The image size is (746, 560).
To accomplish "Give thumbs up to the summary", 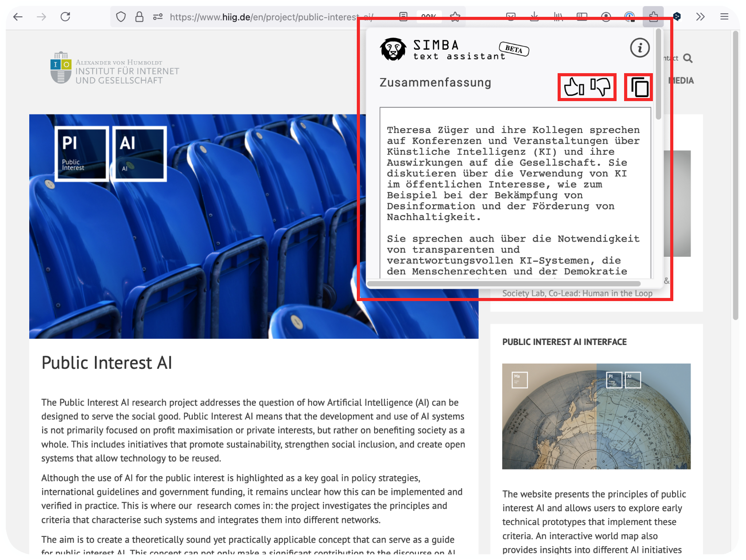I will (x=574, y=87).
